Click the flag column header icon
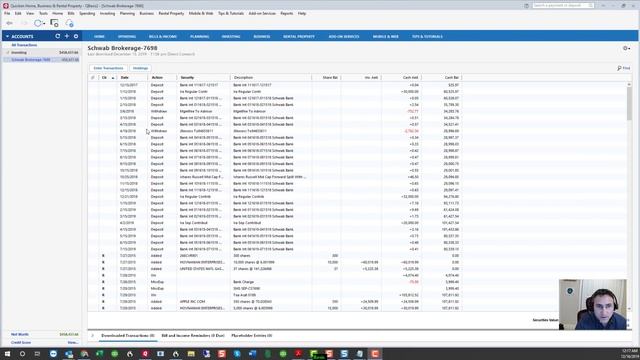Image resolution: width=640 pixels, height=360 pixels. [x=93, y=78]
